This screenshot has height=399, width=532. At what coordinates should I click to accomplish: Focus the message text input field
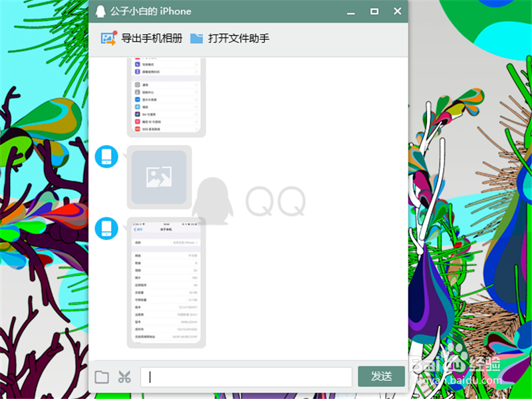click(x=246, y=376)
